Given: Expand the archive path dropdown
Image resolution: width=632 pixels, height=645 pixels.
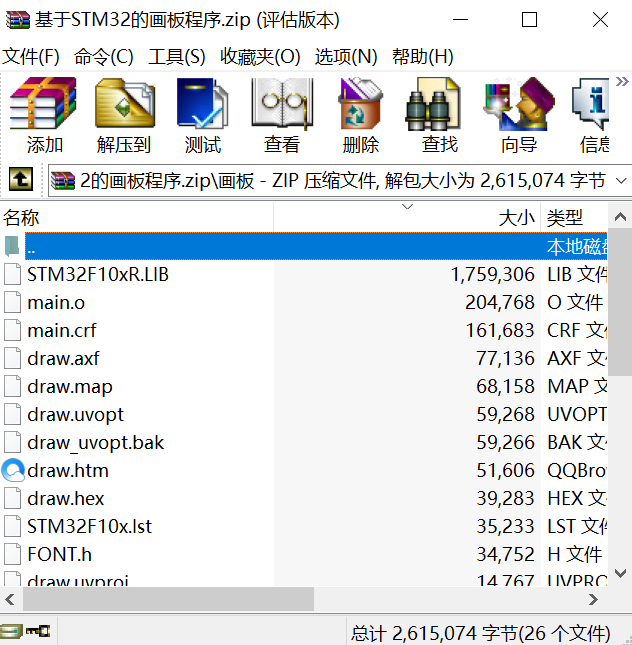Looking at the screenshot, I should point(620,181).
